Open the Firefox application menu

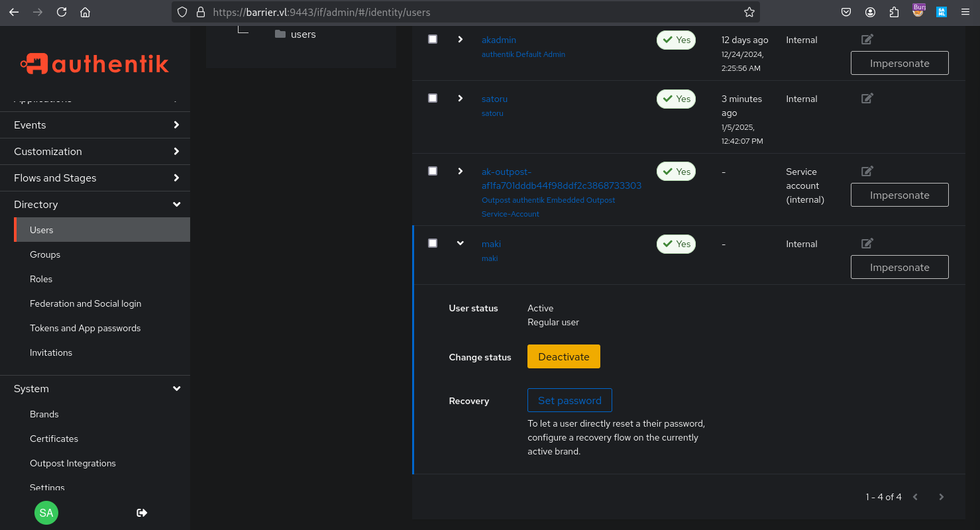[x=965, y=12]
